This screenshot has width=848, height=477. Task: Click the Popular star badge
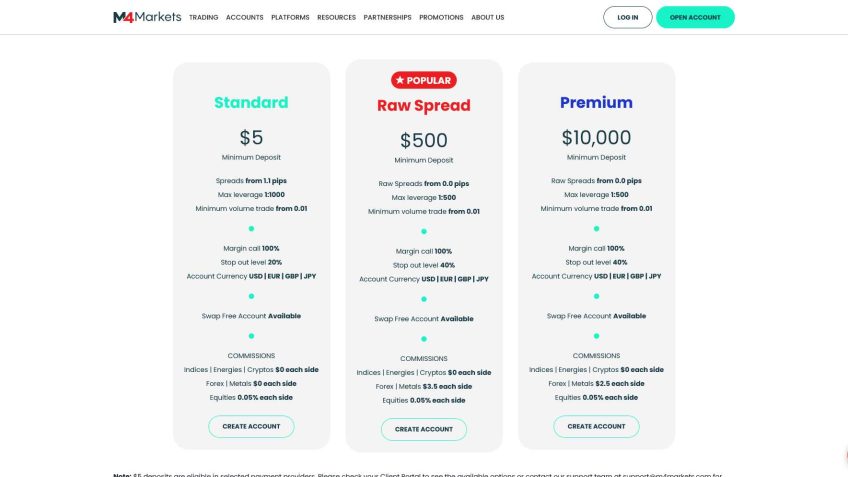pyautogui.click(x=423, y=80)
